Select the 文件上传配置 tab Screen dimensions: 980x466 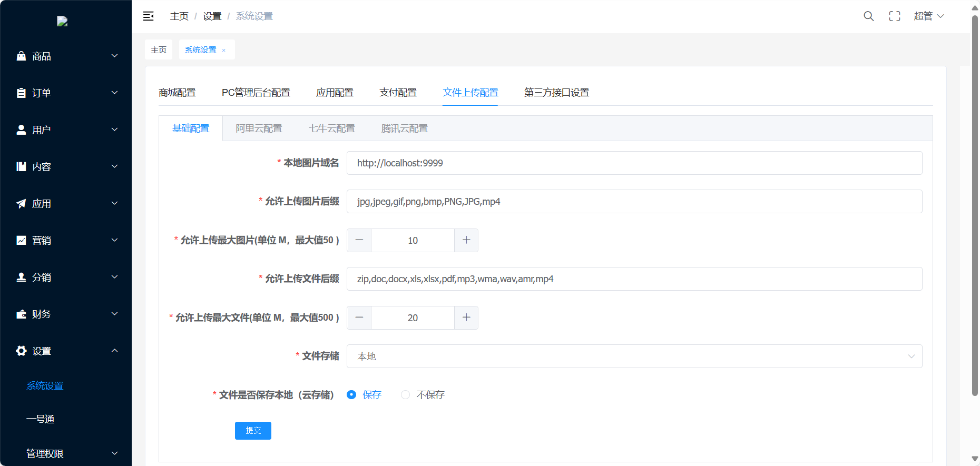(x=471, y=92)
